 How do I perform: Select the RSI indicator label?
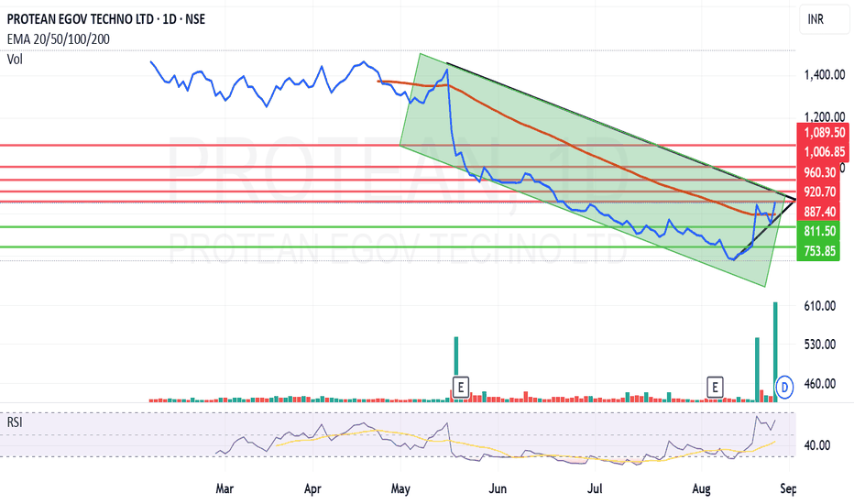(x=15, y=422)
